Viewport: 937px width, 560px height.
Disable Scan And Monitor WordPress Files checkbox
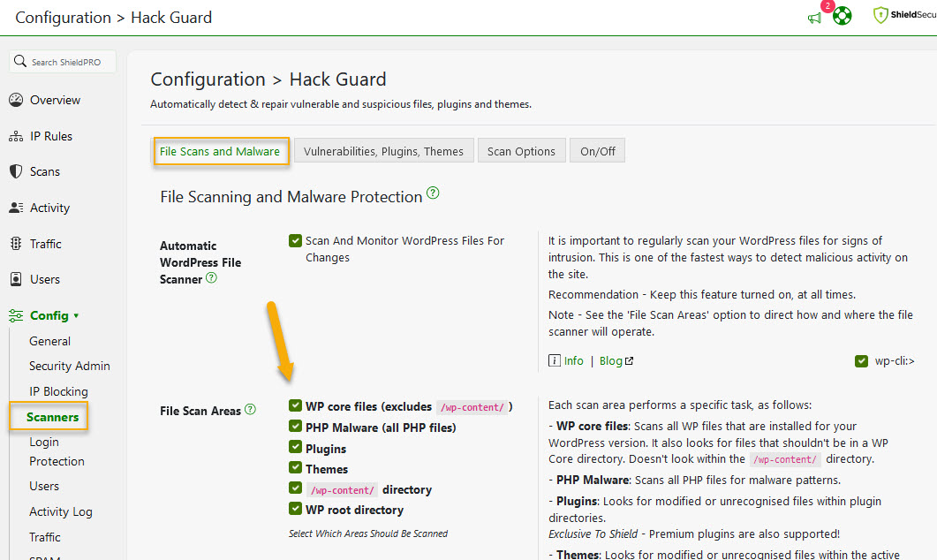coord(295,240)
